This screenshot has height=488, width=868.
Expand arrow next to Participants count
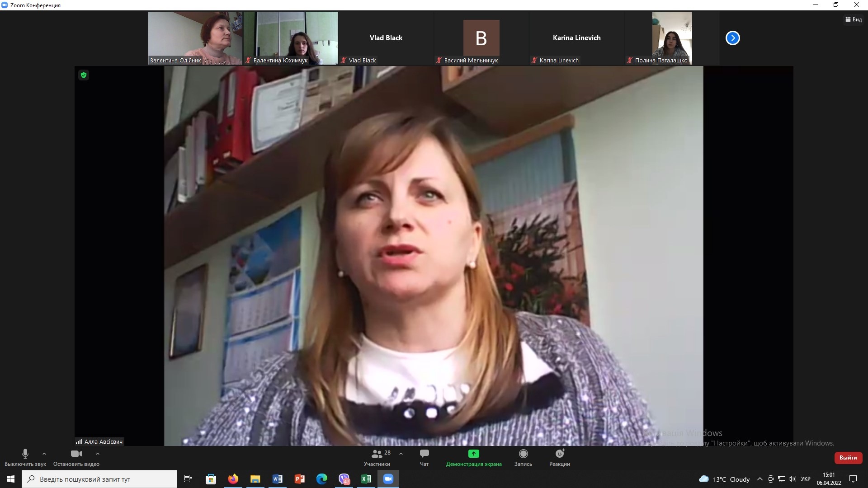(401, 454)
